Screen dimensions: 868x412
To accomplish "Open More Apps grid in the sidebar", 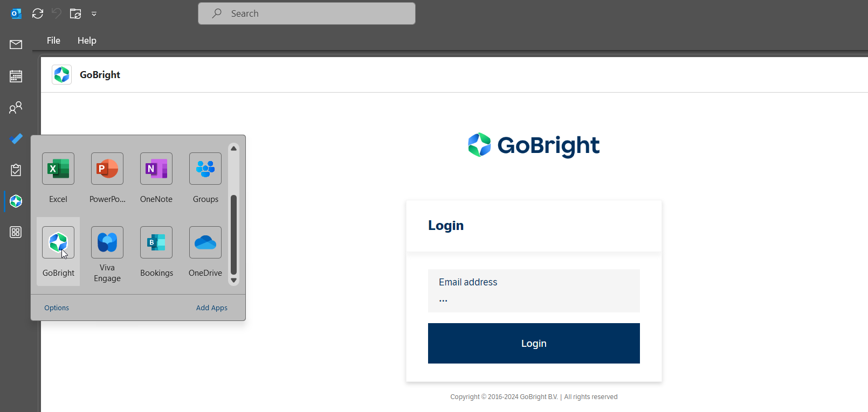I will point(16,232).
